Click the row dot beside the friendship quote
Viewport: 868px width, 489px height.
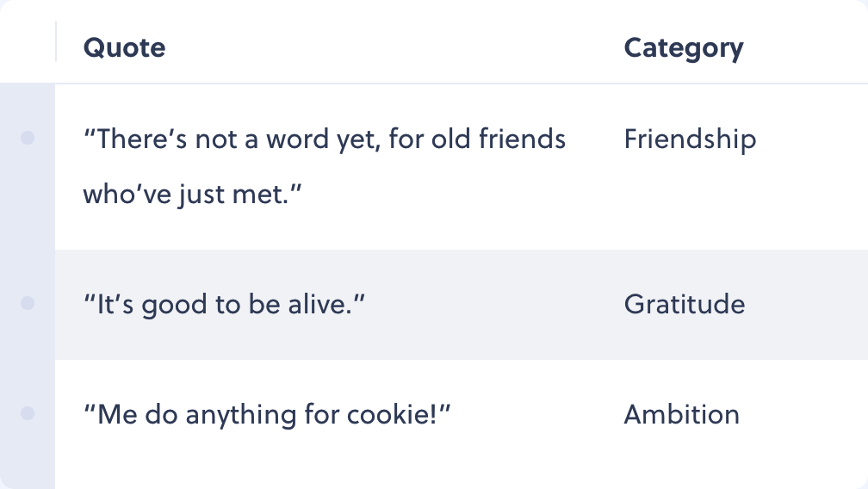coord(28,138)
